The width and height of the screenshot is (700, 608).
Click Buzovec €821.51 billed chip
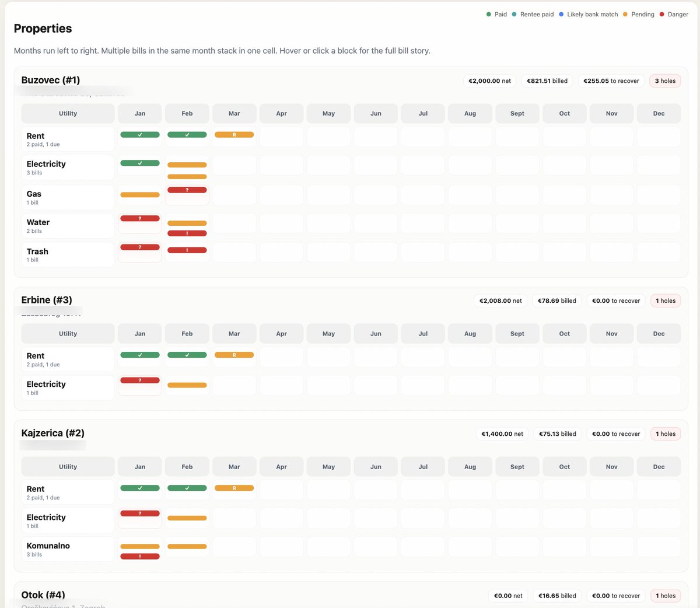pyautogui.click(x=547, y=81)
